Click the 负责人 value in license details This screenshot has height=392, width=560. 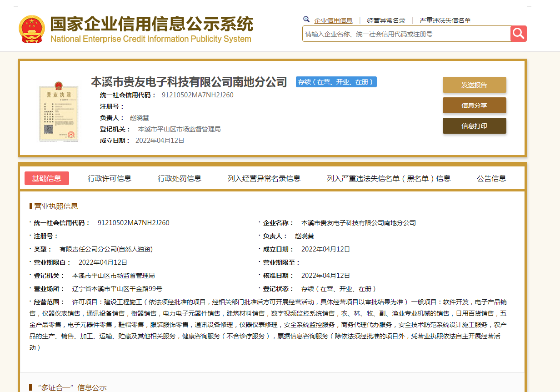tap(305, 236)
